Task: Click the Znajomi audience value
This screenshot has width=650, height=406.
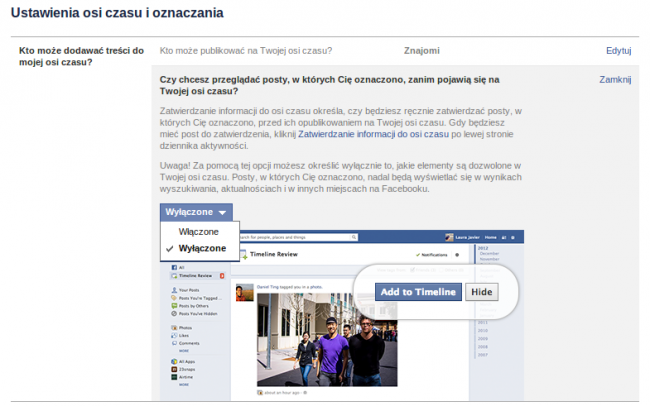Action: [422, 51]
